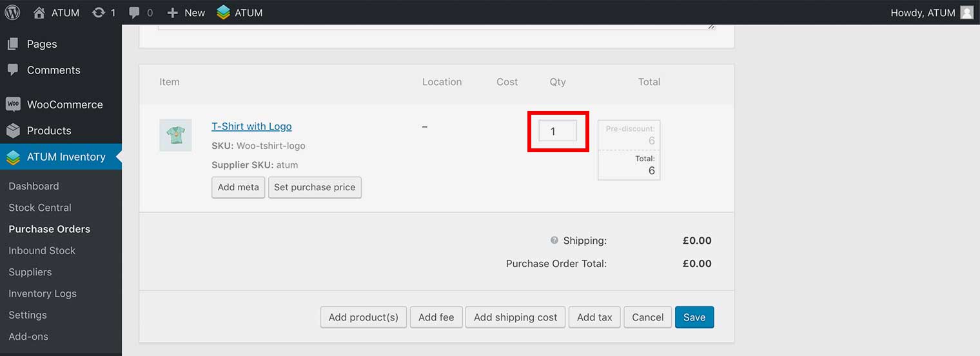The image size is (980, 356).
Task: Click the WordPress logo icon
Action: click(12, 12)
